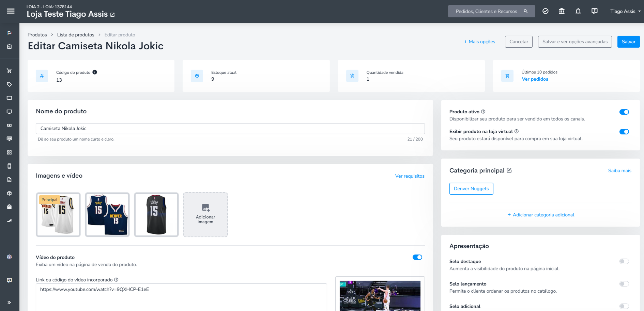Expand the sidebar with double chevron
Screen dimensions: 644x311
tap(9, 302)
